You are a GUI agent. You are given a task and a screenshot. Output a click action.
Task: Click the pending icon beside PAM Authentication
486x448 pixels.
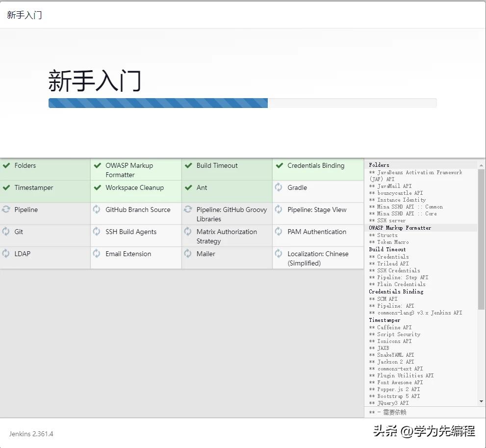click(279, 232)
